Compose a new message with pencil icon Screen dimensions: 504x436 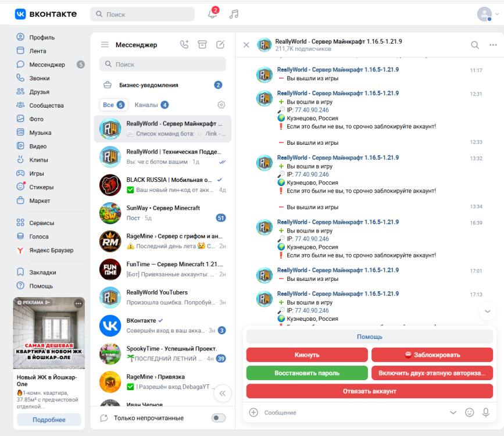click(220, 44)
